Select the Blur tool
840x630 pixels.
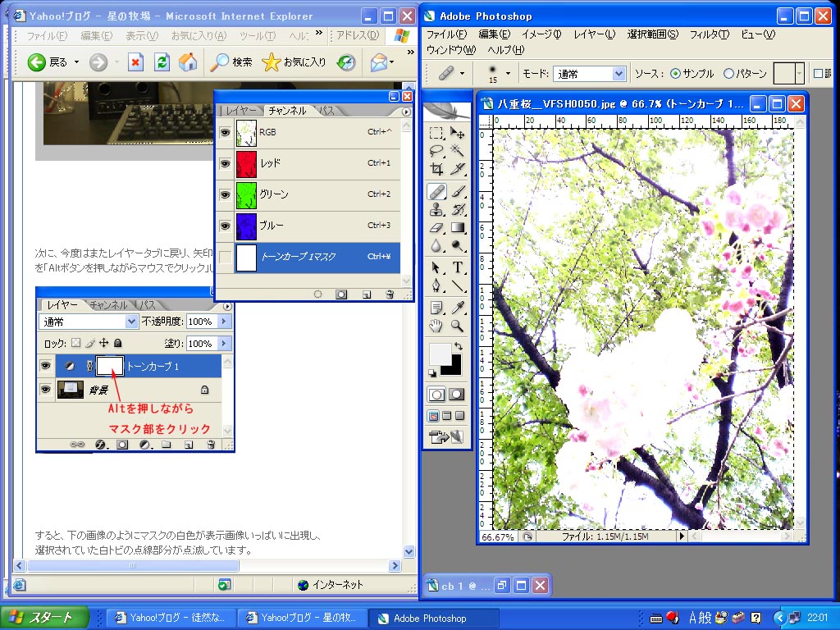tap(436, 246)
